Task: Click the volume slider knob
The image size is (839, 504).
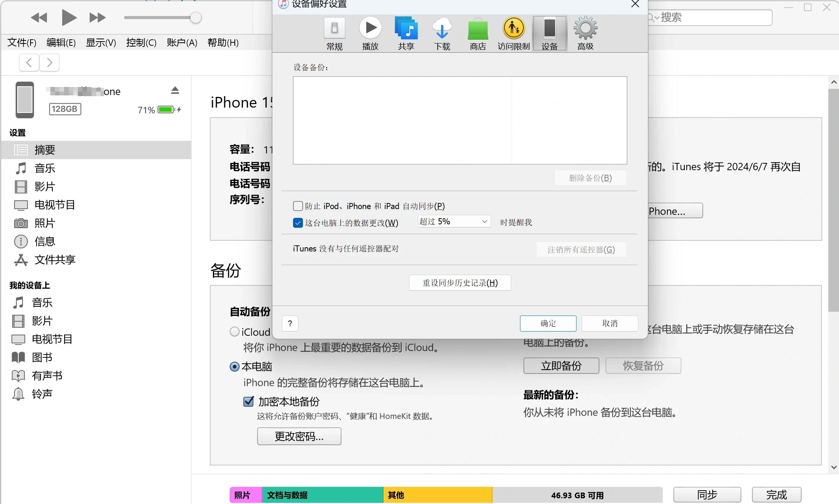Action: [196, 18]
